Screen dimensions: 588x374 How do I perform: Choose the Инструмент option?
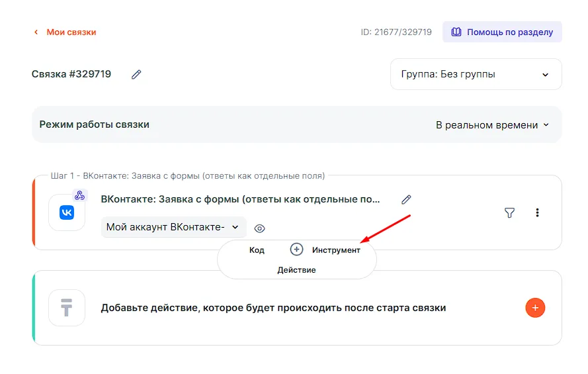click(336, 250)
